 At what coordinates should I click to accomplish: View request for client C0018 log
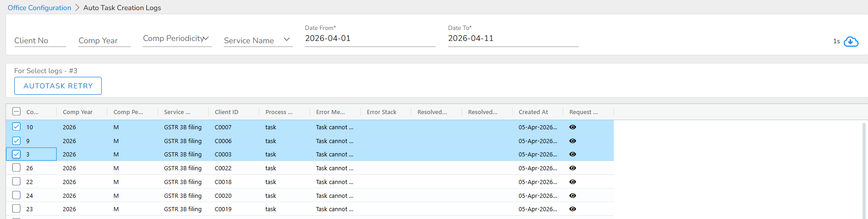click(572, 182)
